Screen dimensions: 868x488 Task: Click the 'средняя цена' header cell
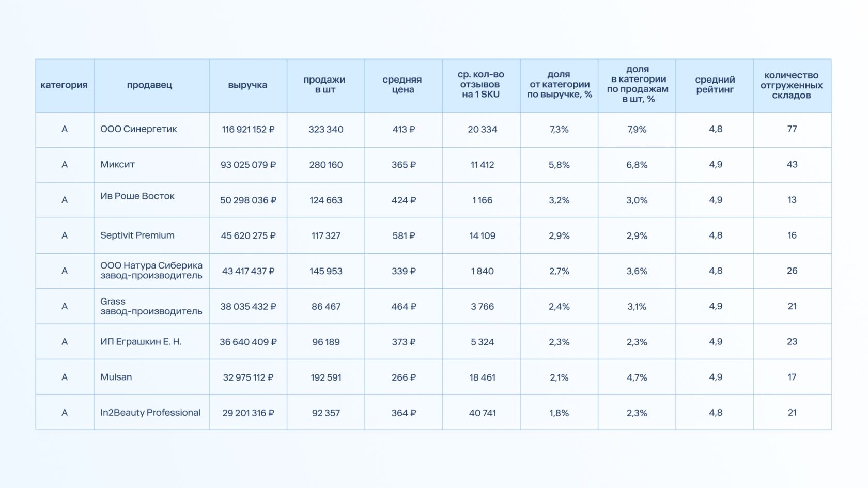(404, 85)
